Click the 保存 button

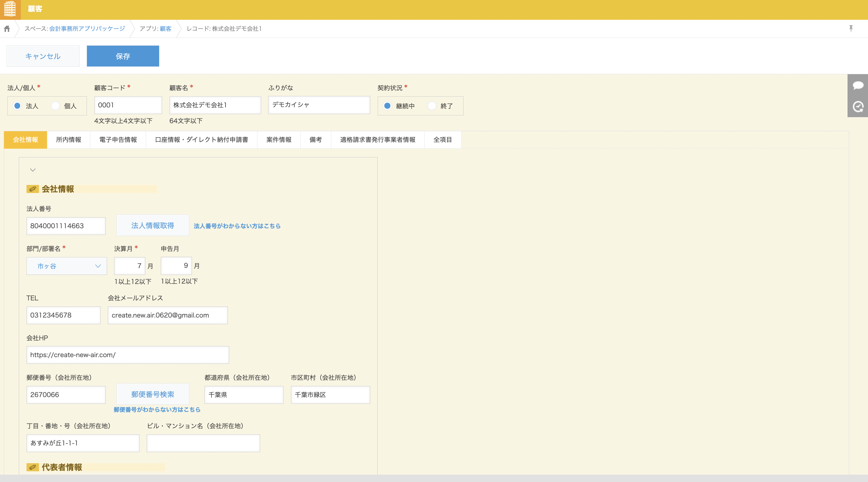[x=123, y=56]
